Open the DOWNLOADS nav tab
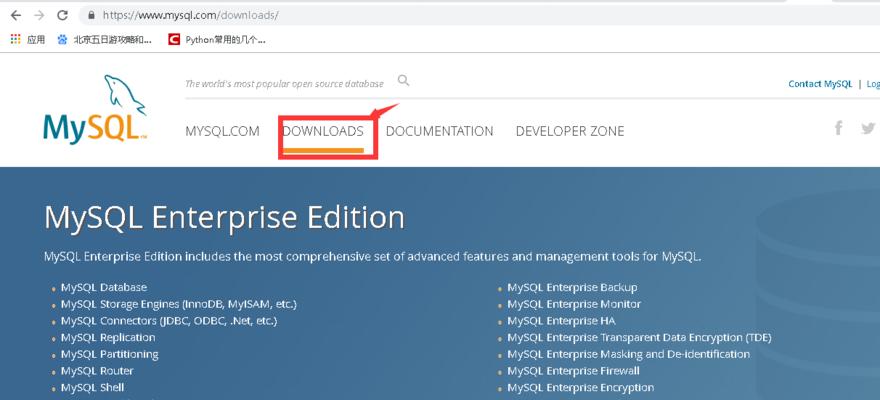The image size is (880, 400). [323, 131]
